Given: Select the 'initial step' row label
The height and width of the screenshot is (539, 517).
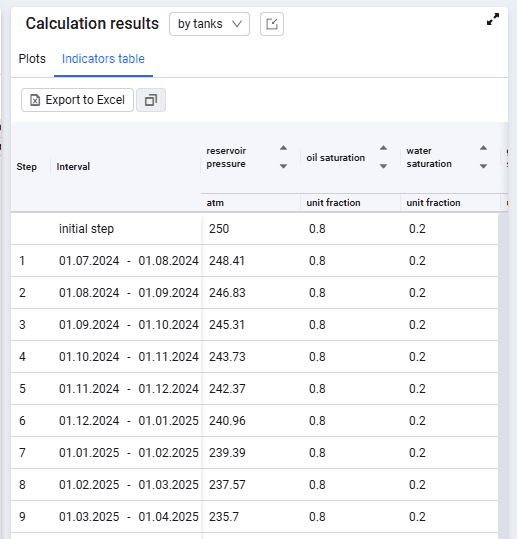Looking at the screenshot, I should 86,229.
